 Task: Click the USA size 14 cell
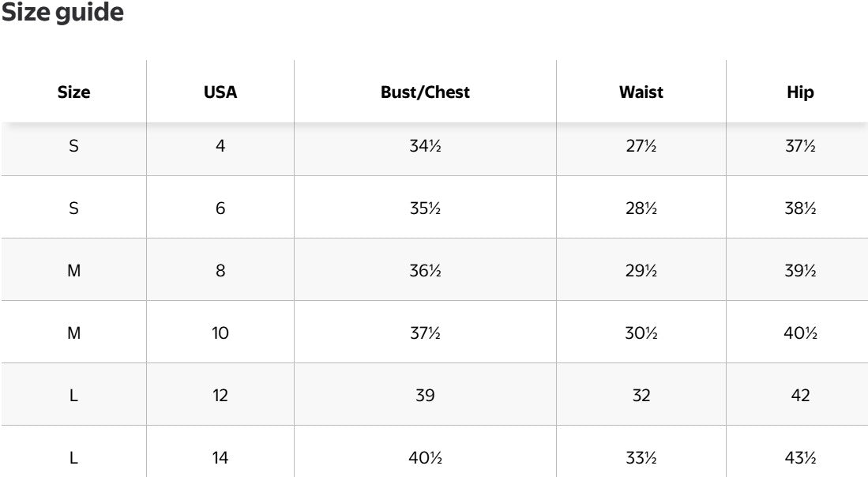(220, 458)
